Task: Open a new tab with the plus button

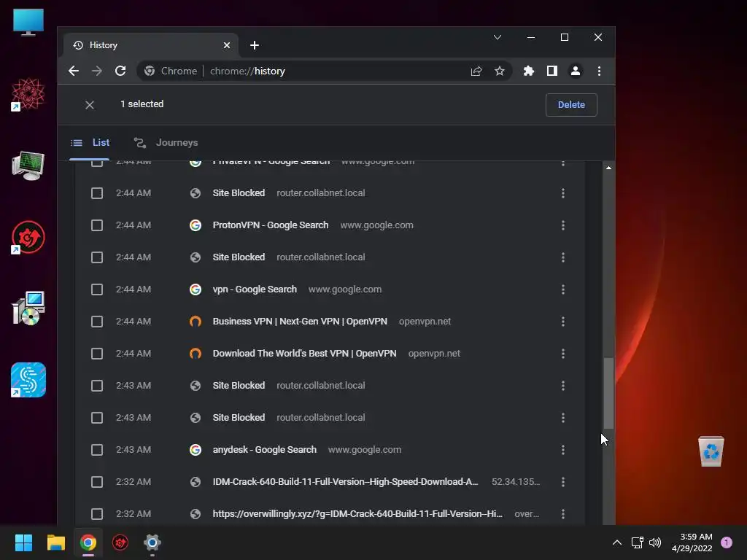Action: 255,45
